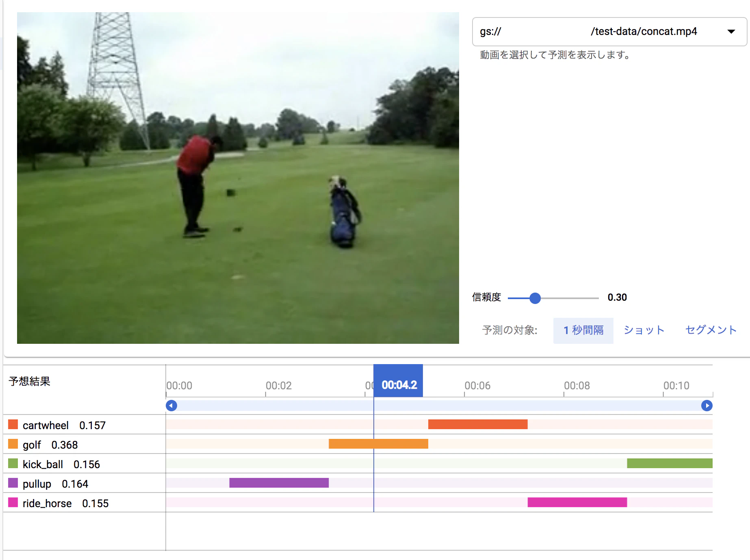Click the 信頼度 confidence slider handle
Screen dimensions: 750x560
pos(535,298)
